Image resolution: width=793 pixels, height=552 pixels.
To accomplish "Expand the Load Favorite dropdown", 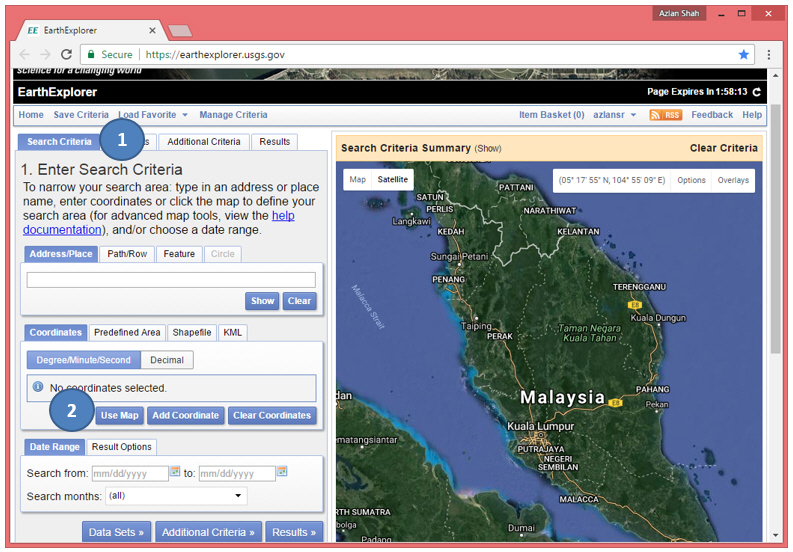I will pos(153,115).
